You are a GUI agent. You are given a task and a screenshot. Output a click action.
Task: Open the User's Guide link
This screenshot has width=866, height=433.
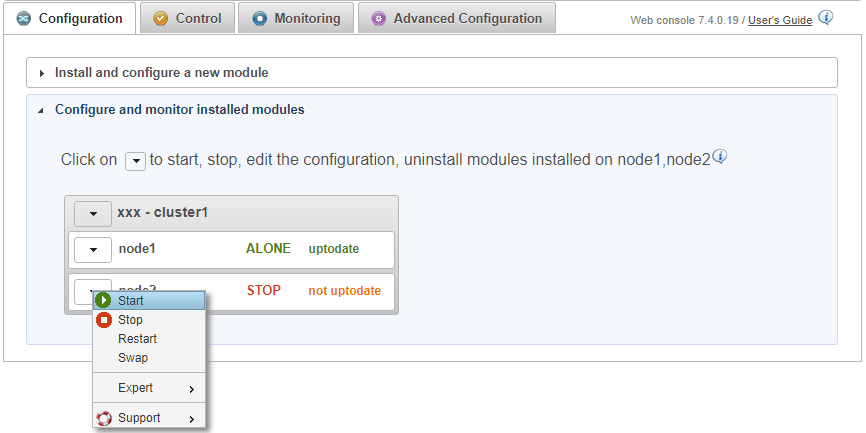(780, 20)
